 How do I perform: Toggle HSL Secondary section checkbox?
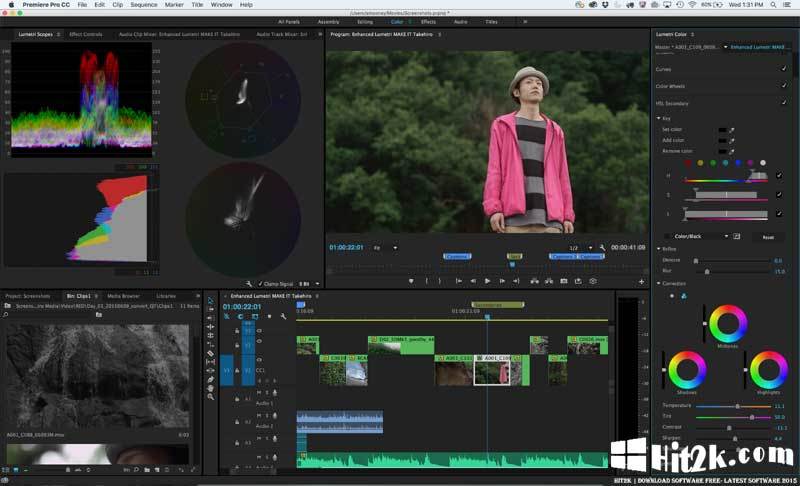(x=784, y=103)
